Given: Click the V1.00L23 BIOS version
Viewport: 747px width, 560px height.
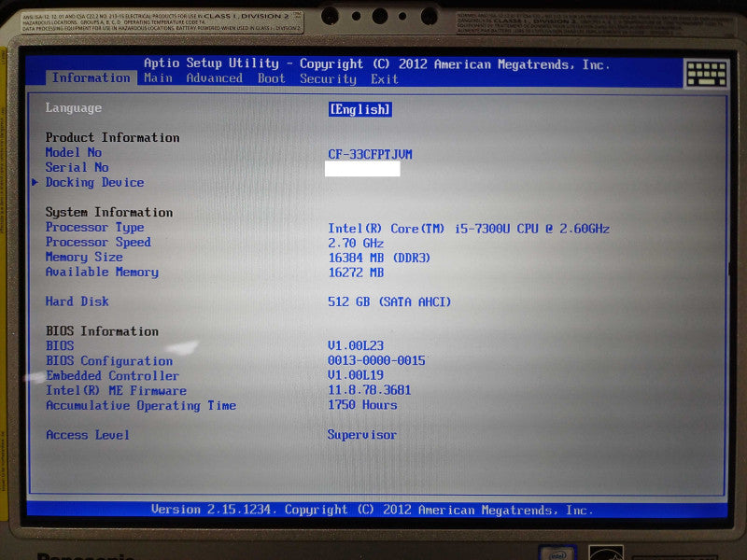Looking at the screenshot, I should (356, 345).
